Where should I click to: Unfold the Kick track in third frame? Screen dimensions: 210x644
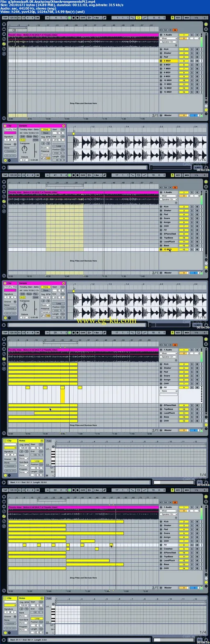(x=161, y=364)
